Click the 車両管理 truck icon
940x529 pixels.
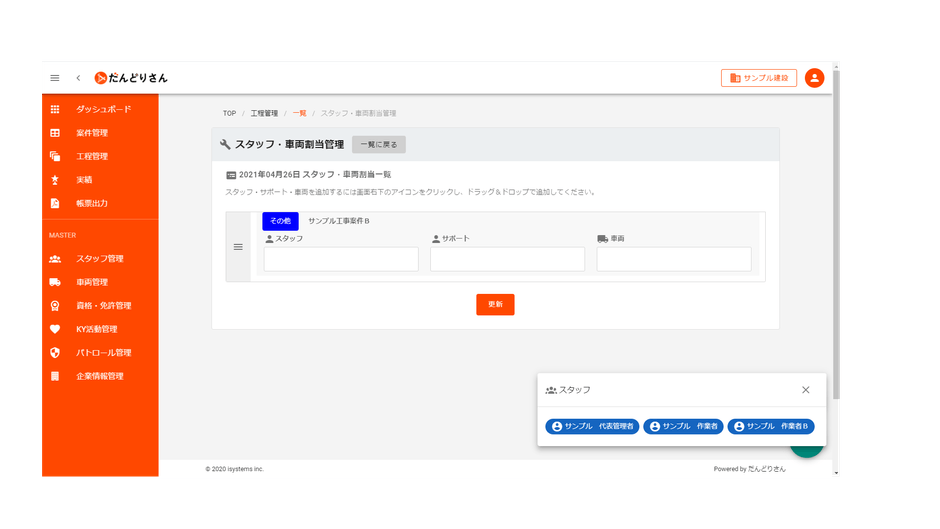(55, 283)
